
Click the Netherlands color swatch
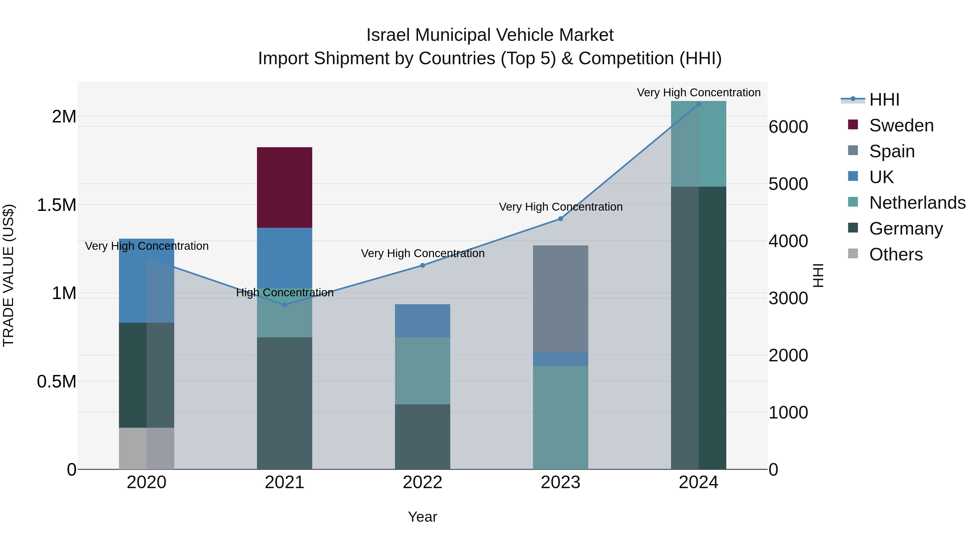pyautogui.click(x=853, y=202)
